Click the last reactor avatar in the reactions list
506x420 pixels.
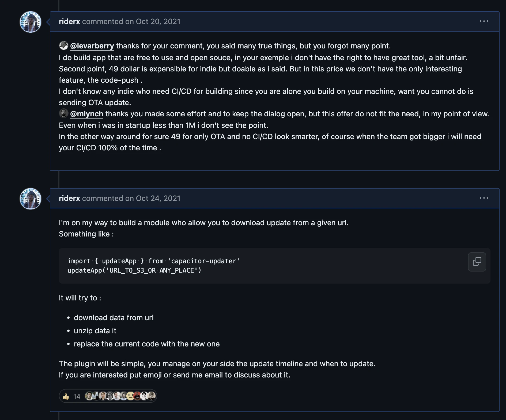coord(152,396)
